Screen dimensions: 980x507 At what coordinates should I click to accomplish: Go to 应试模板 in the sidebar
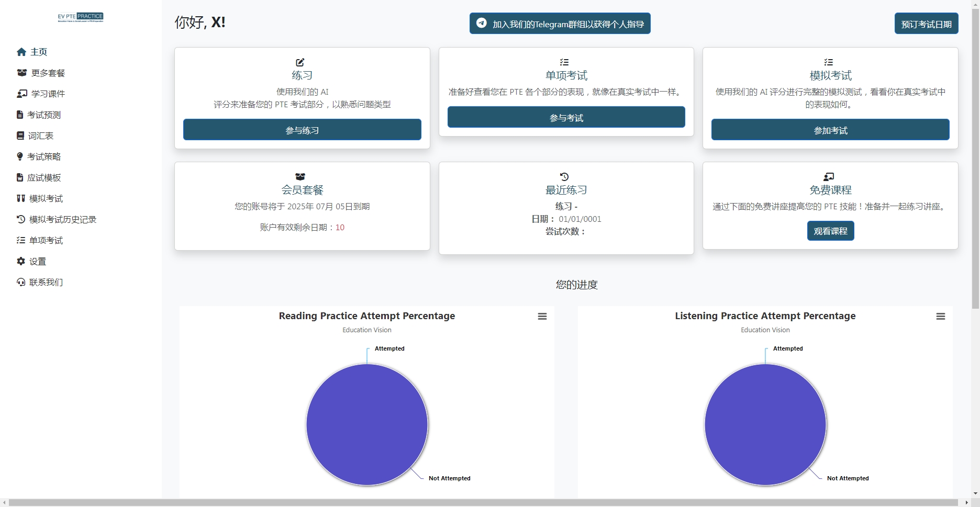pyautogui.click(x=43, y=177)
